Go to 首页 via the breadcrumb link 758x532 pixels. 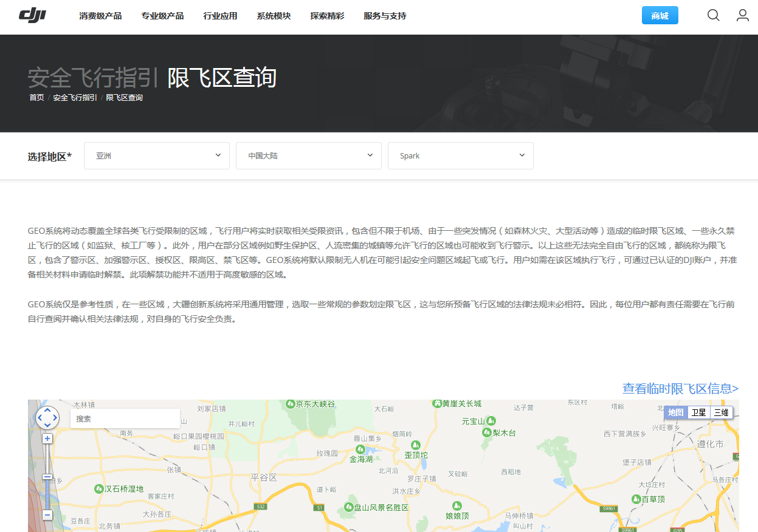36,97
